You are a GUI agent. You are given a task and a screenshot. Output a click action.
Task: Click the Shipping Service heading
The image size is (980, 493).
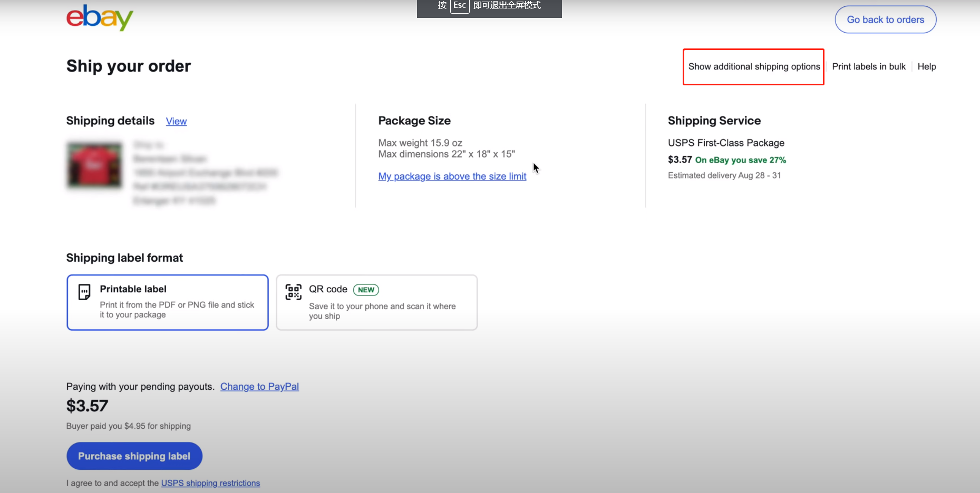click(x=714, y=121)
